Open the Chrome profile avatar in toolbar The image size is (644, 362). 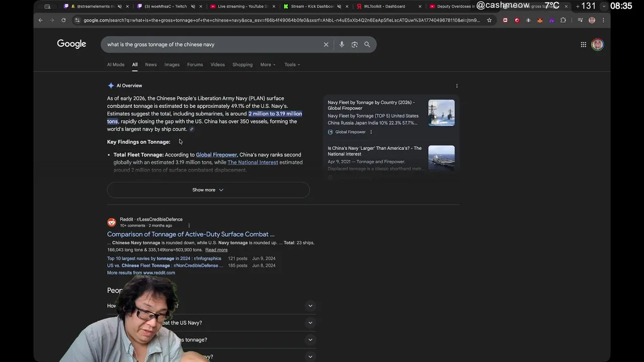[592, 20]
